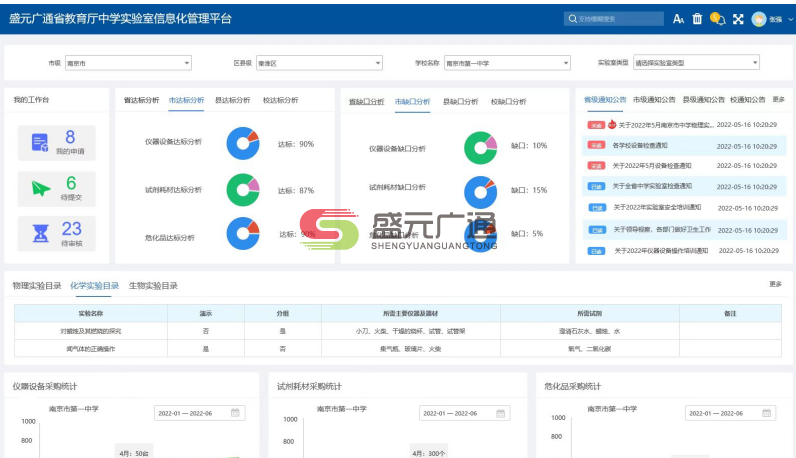Click the font size icon in header

(678, 18)
